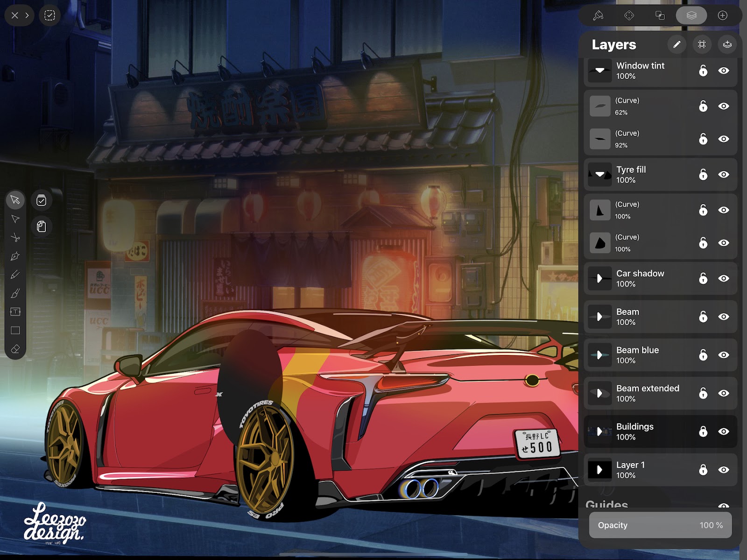Open the Style inspector tab
This screenshot has height=560, width=747.
598,15
